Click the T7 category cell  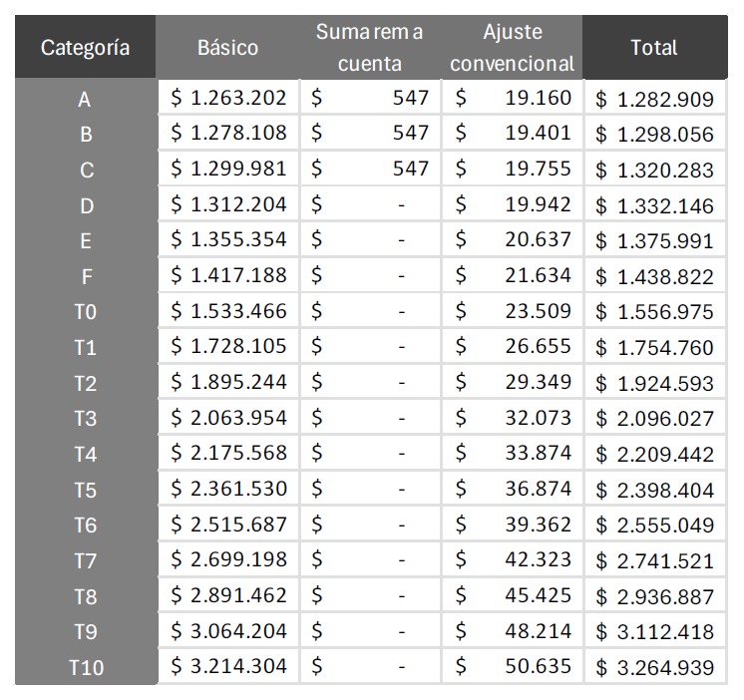86,560
